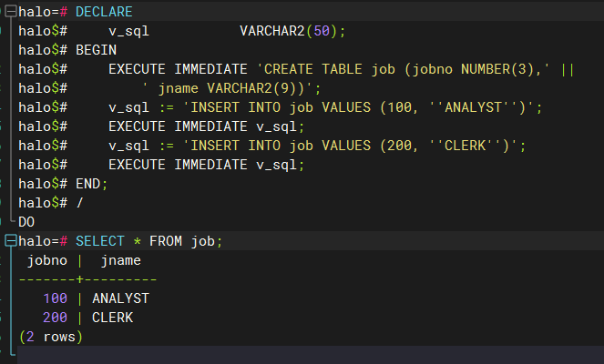The width and height of the screenshot is (604, 364).
Task: Click the value 200 in results
Action: coord(56,317)
